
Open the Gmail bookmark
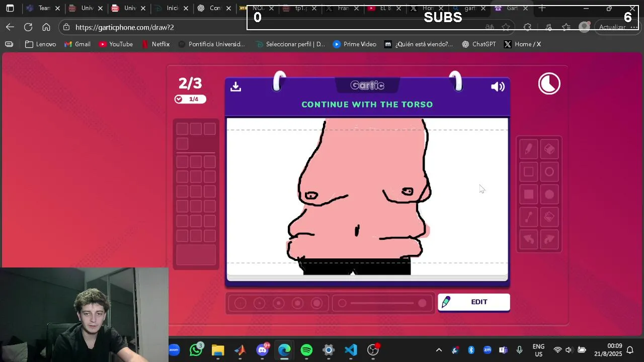coord(77,44)
